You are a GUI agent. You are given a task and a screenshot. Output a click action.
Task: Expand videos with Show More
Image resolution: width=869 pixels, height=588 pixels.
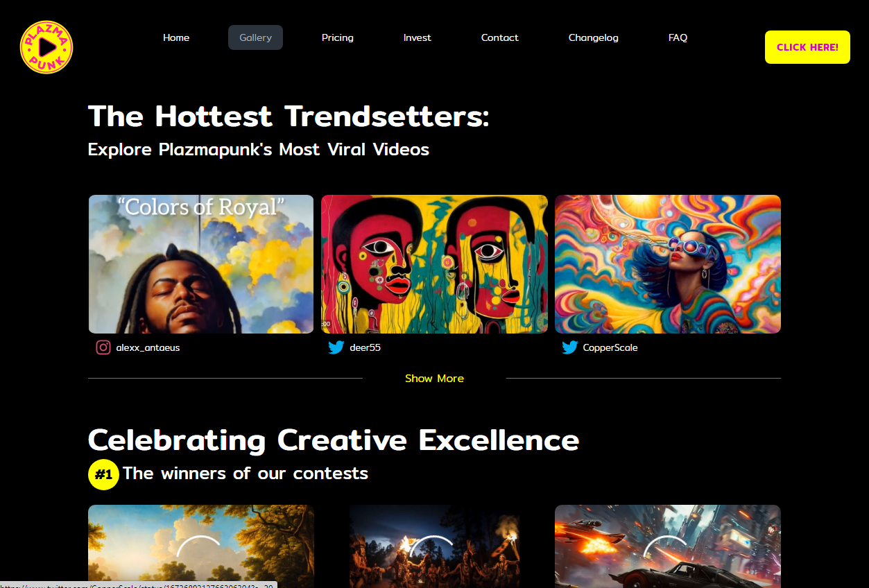click(x=434, y=378)
